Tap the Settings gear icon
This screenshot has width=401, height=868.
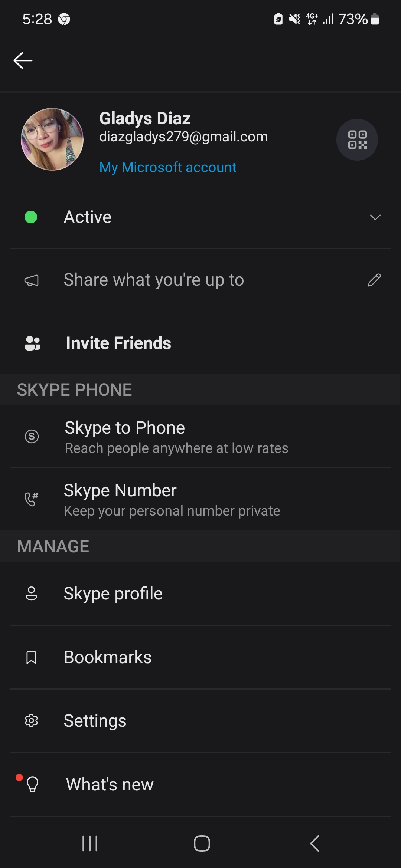coord(32,721)
